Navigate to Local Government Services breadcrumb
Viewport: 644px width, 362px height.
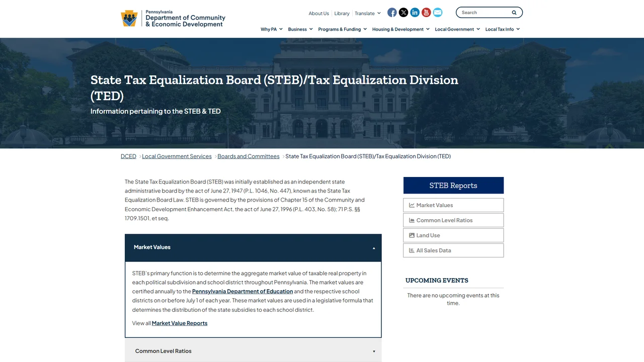(177, 156)
